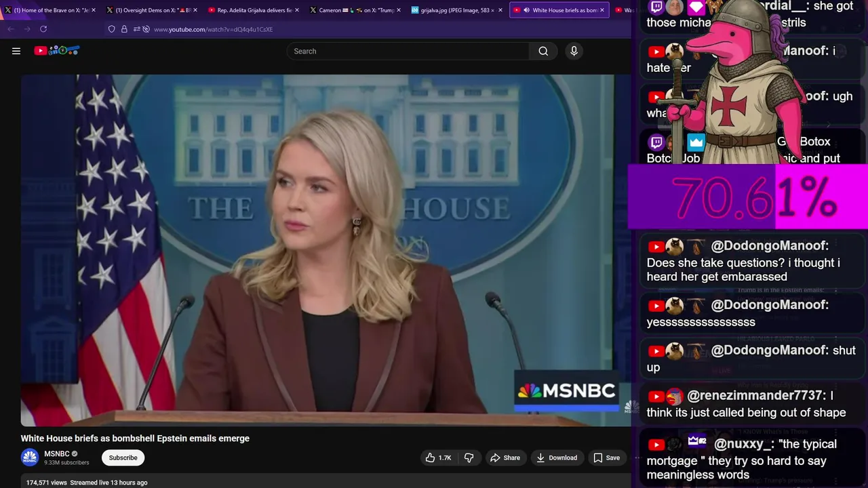Click the video title about Epstein emails
Screen dimensions: 868x488
click(x=135, y=439)
